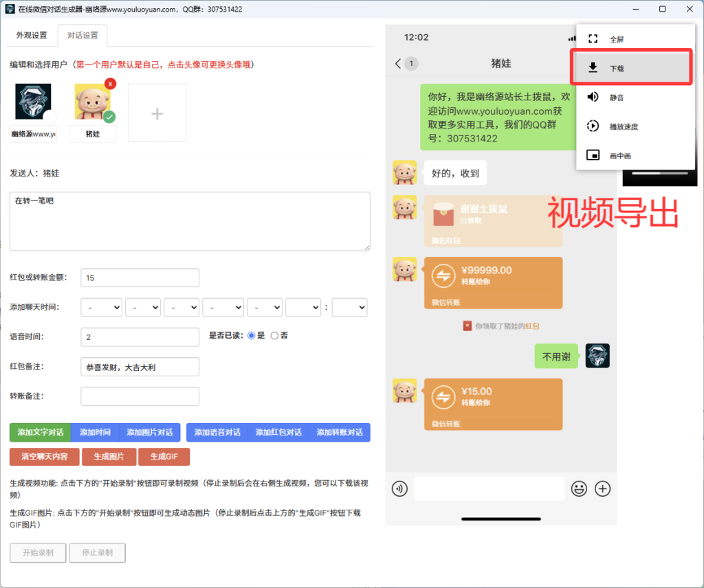This screenshot has width=704, height=588.
Task: Open fullscreen from video menu
Action: click(x=635, y=39)
